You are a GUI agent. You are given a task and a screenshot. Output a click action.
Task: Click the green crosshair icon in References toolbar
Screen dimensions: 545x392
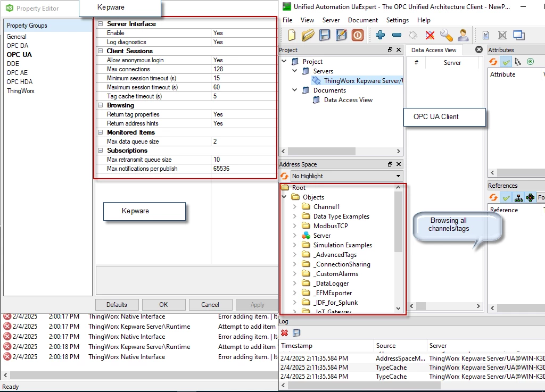click(531, 197)
